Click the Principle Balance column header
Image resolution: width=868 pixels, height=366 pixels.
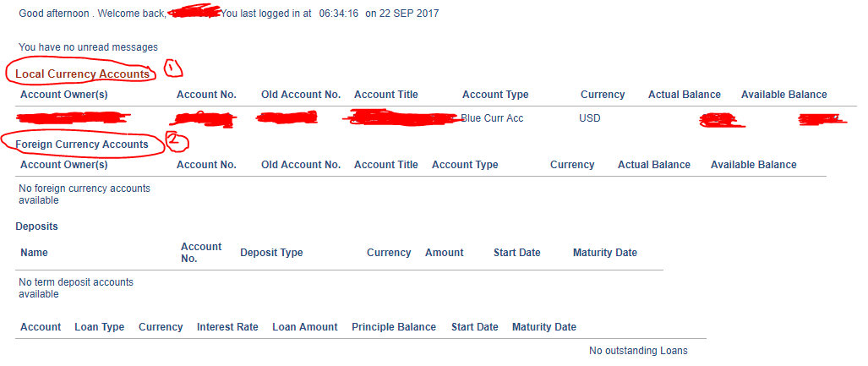pyautogui.click(x=394, y=327)
